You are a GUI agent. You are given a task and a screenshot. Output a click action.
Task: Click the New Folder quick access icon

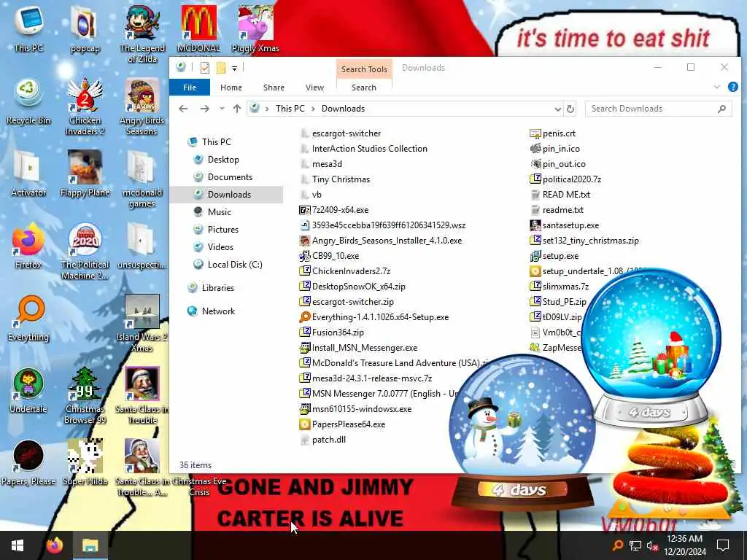tap(221, 68)
